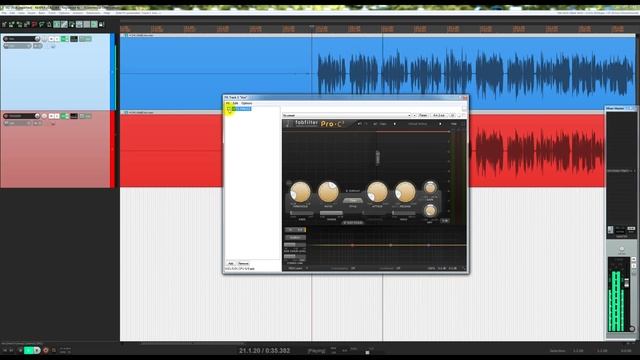
Task: Click the red Record button in the transport
Action: tap(46, 350)
